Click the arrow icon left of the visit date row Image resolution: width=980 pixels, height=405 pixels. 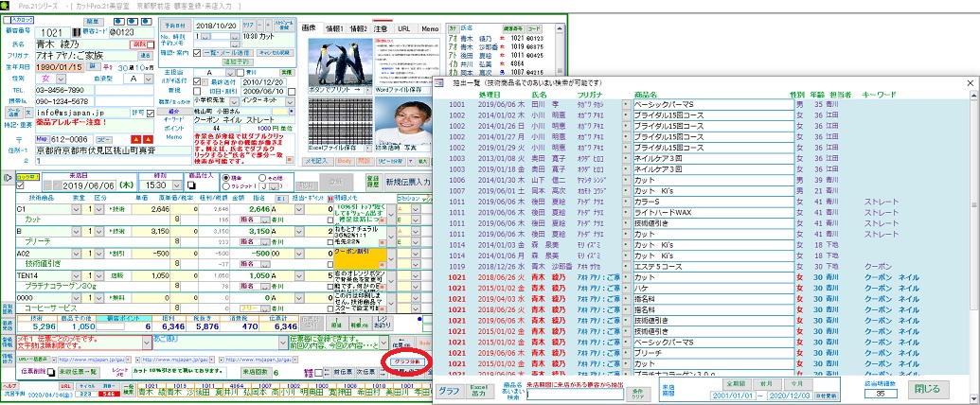click(x=8, y=178)
